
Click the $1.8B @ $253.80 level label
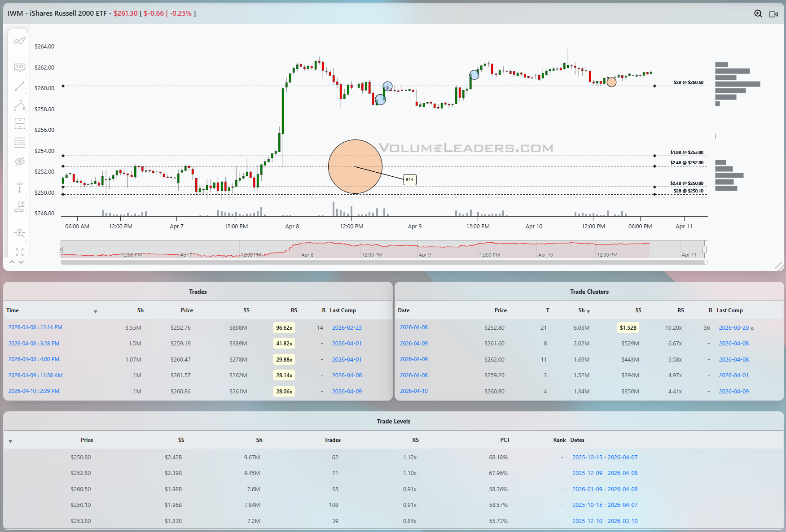pyautogui.click(x=687, y=153)
